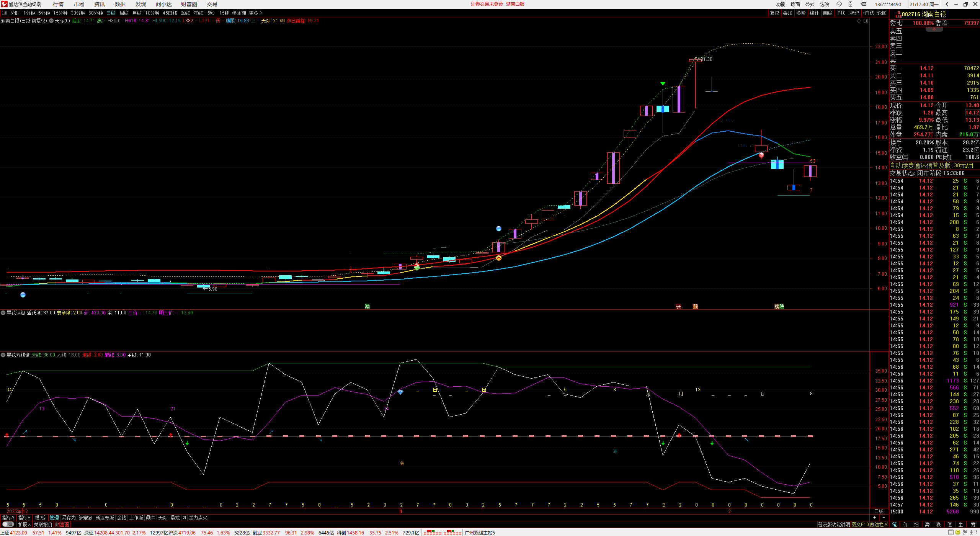Click the 委比 expand handle under order book
This screenshot has width=980, height=536.
[934, 29]
